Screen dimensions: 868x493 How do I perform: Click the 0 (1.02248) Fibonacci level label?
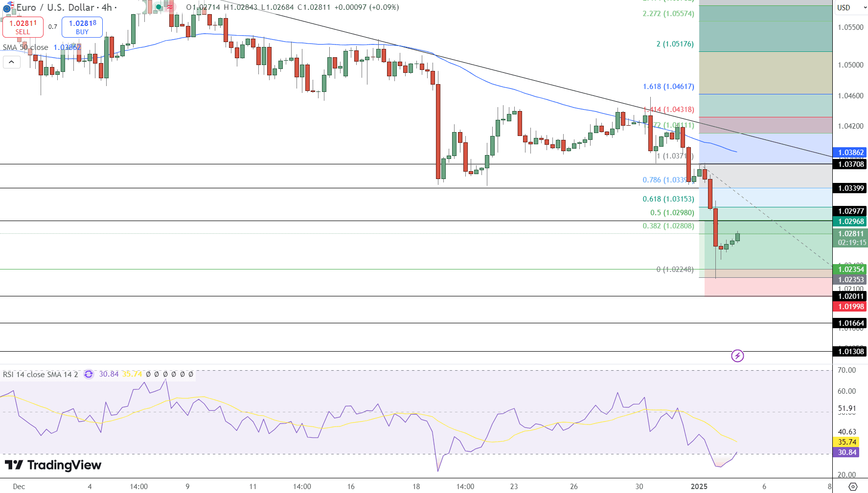click(x=675, y=269)
